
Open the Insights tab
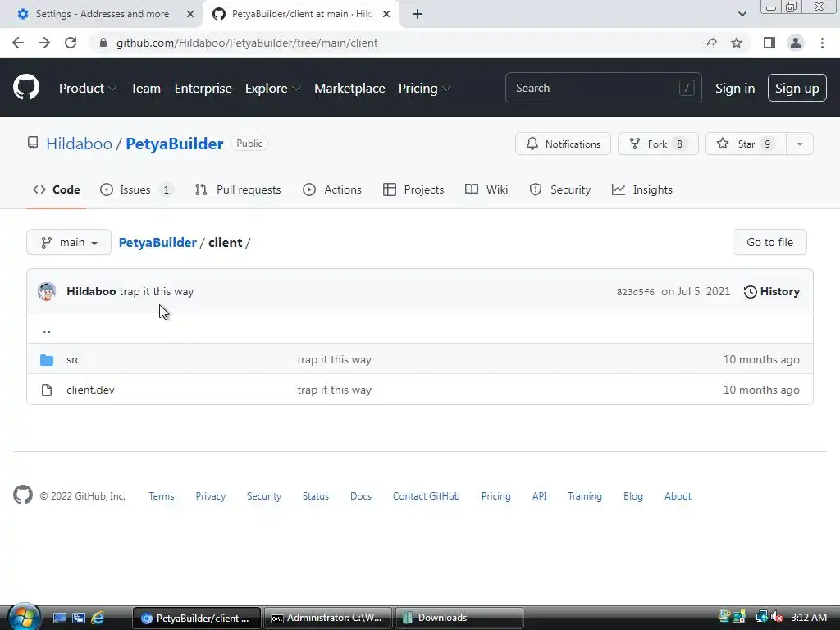[x=641, y=189]
